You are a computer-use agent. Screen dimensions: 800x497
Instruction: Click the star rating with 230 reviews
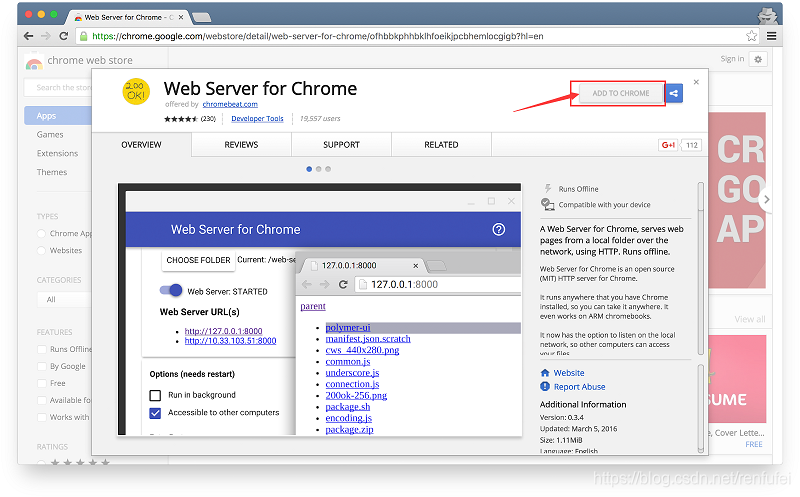pos(189,119)
